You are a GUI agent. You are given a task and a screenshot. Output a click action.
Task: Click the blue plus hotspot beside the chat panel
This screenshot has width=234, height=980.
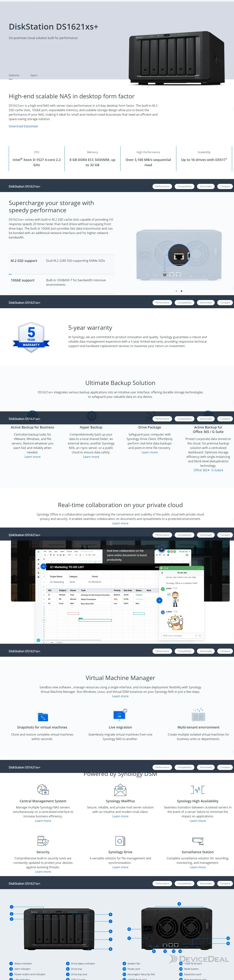click(159, 600)
